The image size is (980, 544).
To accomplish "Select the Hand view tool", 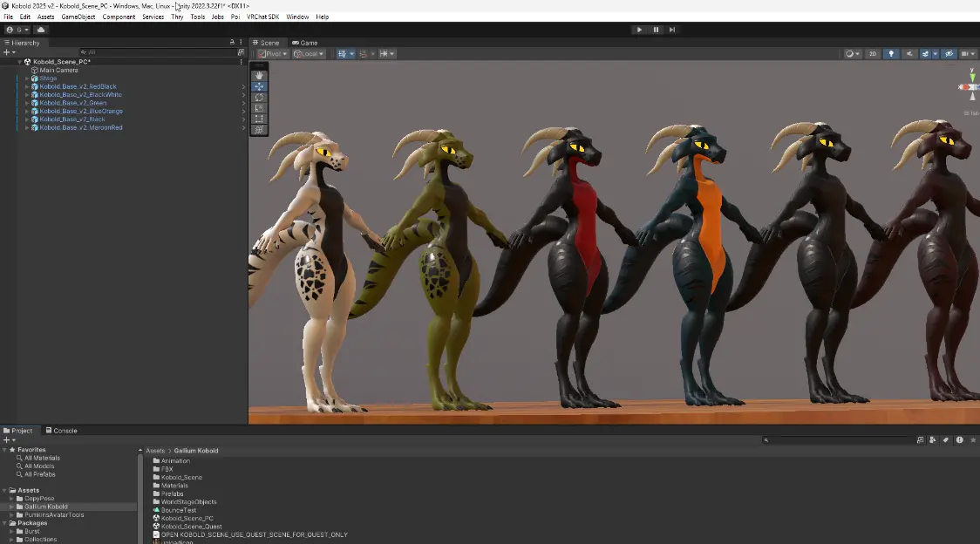I will pos(259,76).
